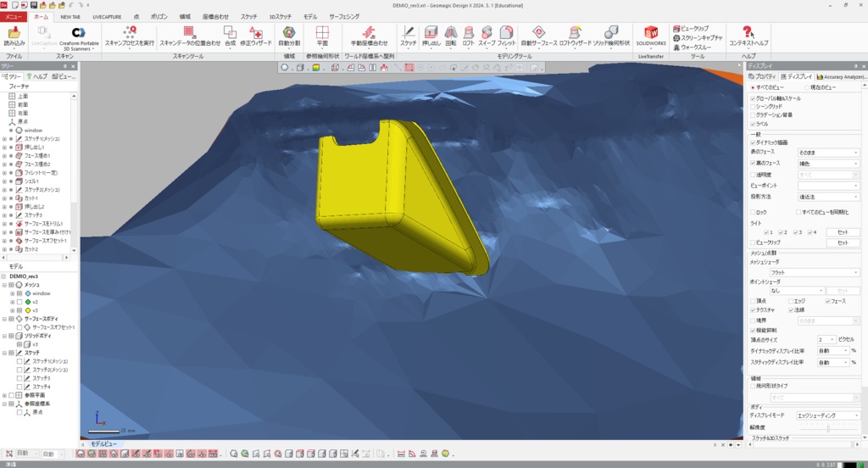Open the 投影方法 dropdown showing 遠近法

[828, 197]
